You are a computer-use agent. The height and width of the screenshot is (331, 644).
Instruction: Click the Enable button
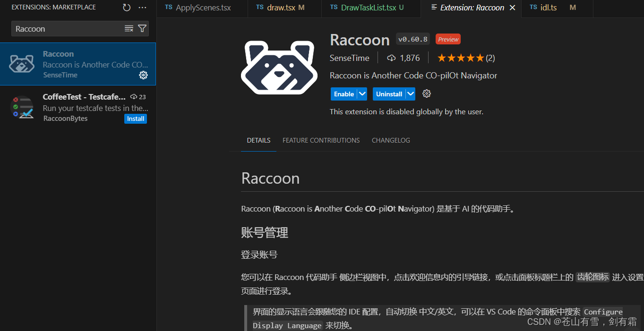click(344, 94)
